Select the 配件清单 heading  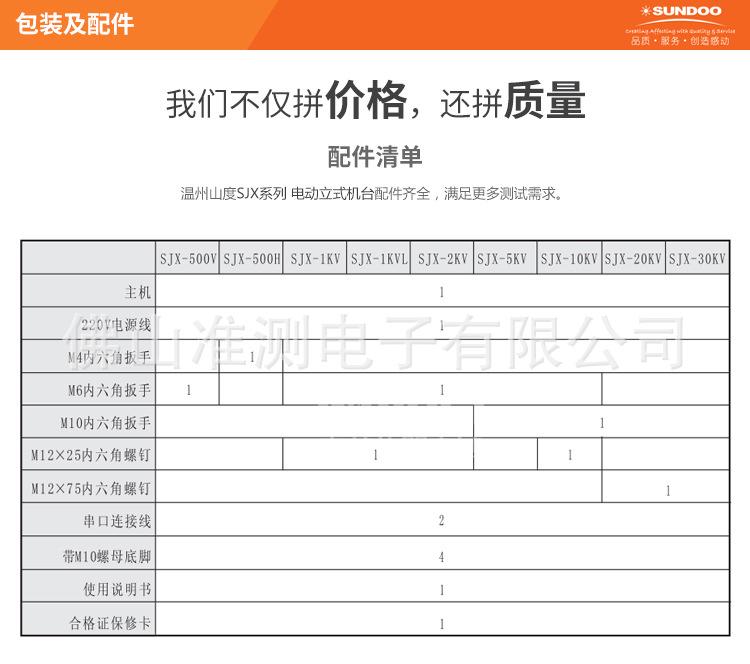point(375,157)
